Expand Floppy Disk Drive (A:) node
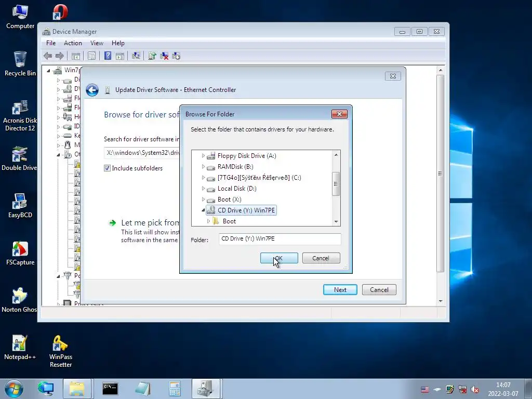The width and height of the screenshot is (532, 399). 203,156
